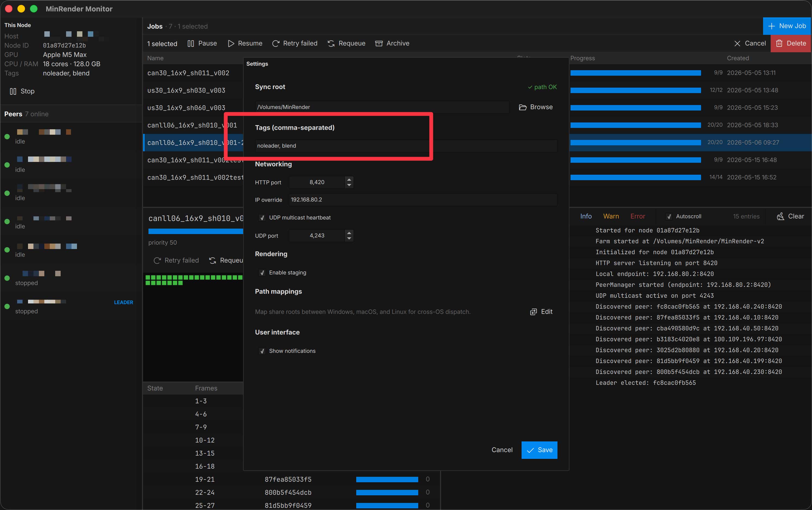812x510 pixels.
Task: Click progress bar for frames 19-21
Action: 387,480
